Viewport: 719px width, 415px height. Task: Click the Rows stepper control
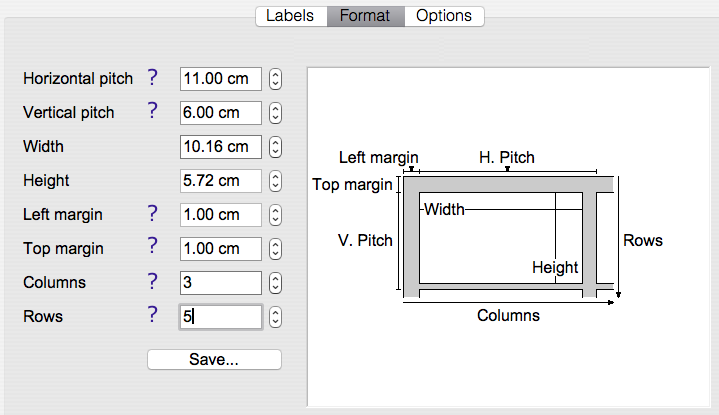[x=276, y=317]
